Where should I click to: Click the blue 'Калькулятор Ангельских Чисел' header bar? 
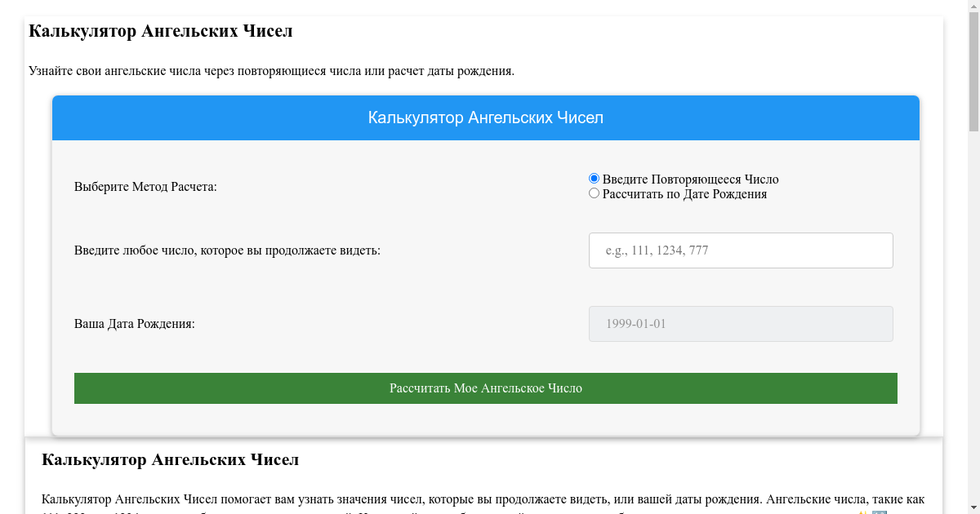[x=486, y=118]
